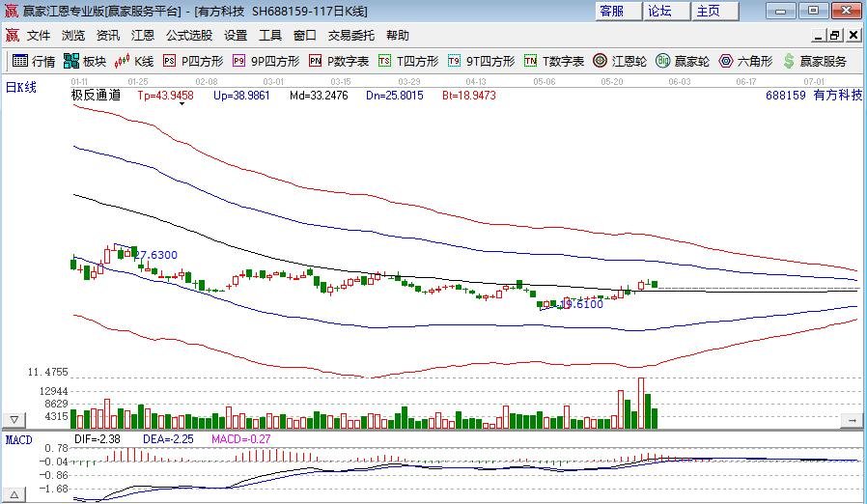Launch the 江恩轮 Gann wheel tool
The width and height of the screenshot is (867, 504).
(x=619, y=61)
